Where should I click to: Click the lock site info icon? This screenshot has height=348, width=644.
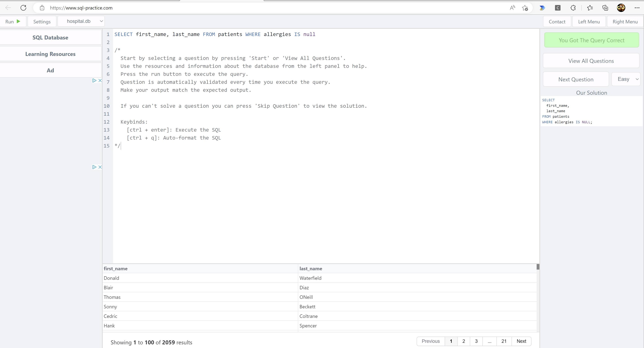pos(42,8)
